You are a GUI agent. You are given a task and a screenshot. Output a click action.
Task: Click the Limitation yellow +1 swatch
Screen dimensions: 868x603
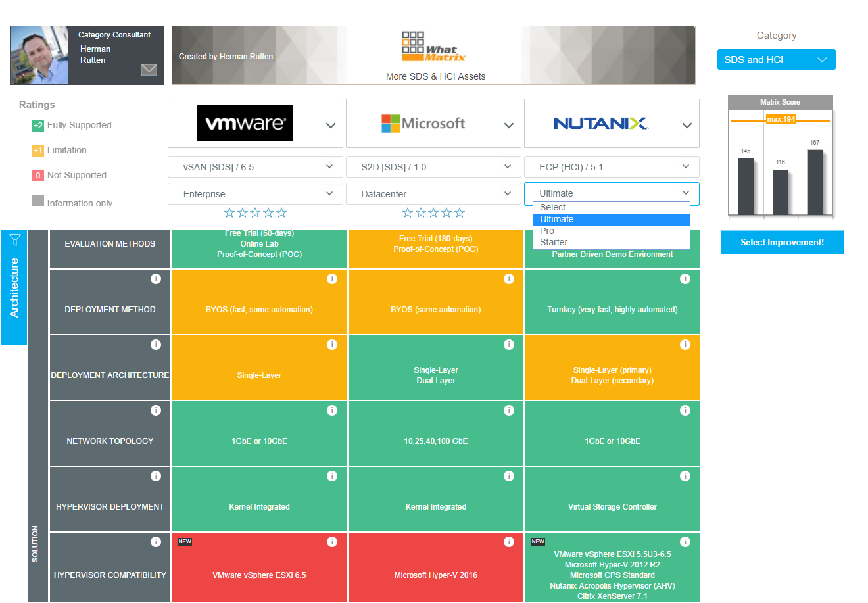38,150
